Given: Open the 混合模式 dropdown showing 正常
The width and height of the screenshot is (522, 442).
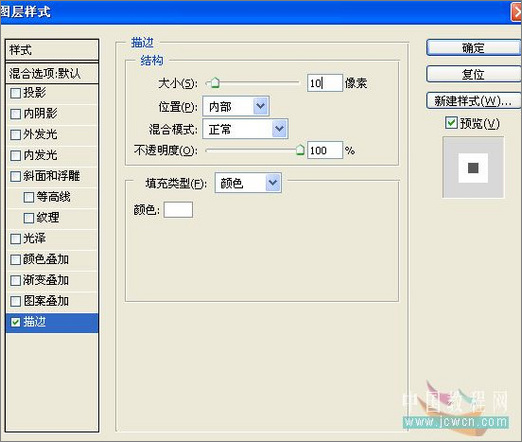Looking at the screenshot, I should (x=245, y=129).
